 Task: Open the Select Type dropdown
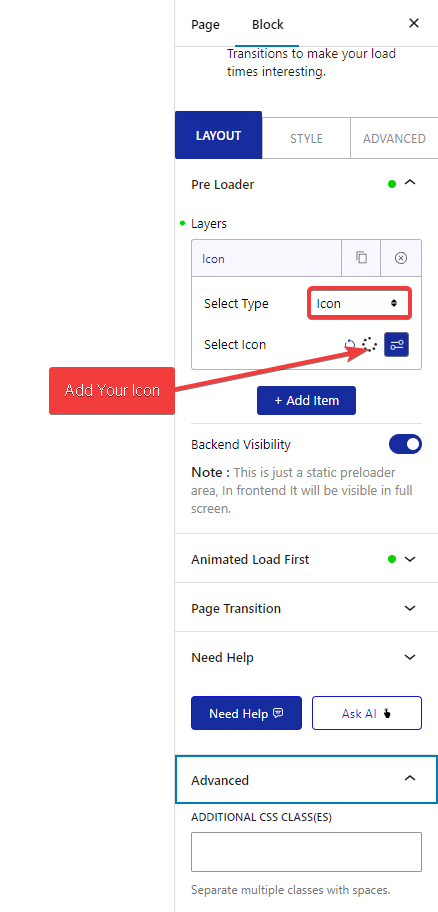(x=359, y=303)
